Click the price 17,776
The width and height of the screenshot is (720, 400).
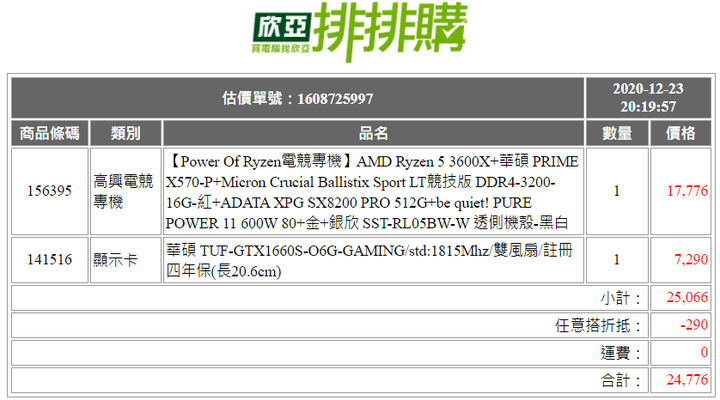687,191
